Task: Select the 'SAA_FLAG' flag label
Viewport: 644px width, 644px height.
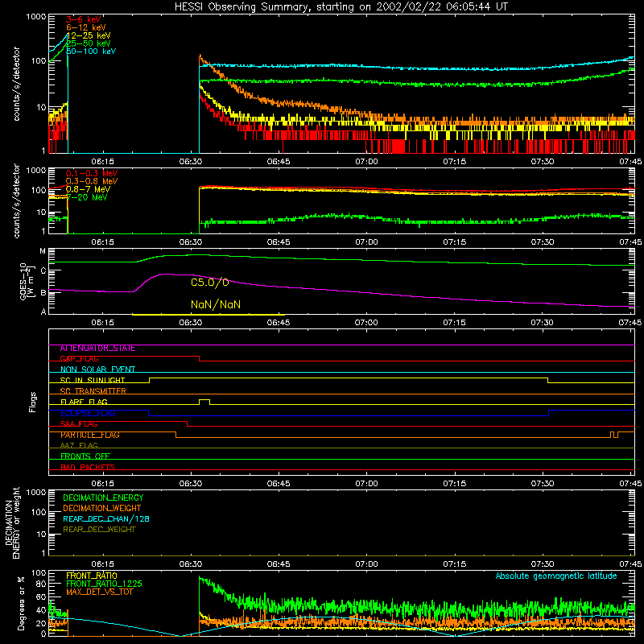Action: click(79, 424)
